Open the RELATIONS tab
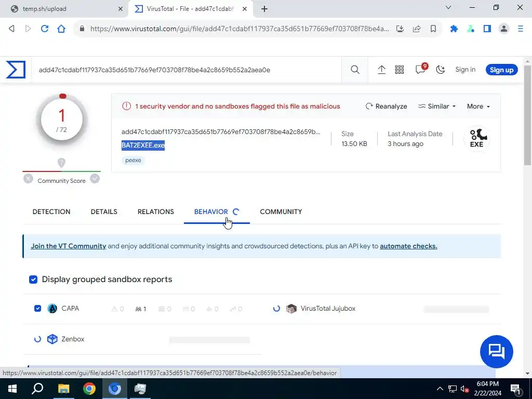This screenshot has height=399, width=532. click(x=156, y=212)
